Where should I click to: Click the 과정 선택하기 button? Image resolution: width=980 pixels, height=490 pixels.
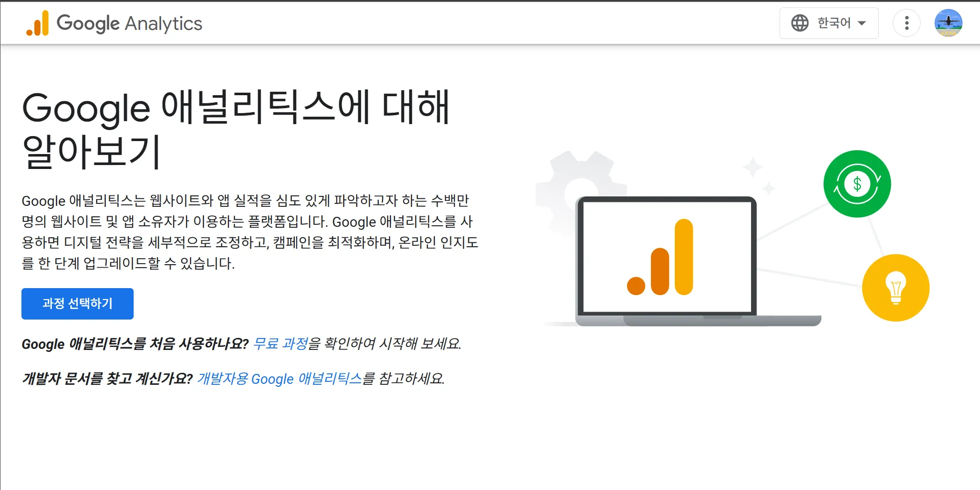[x=77, y=304]
